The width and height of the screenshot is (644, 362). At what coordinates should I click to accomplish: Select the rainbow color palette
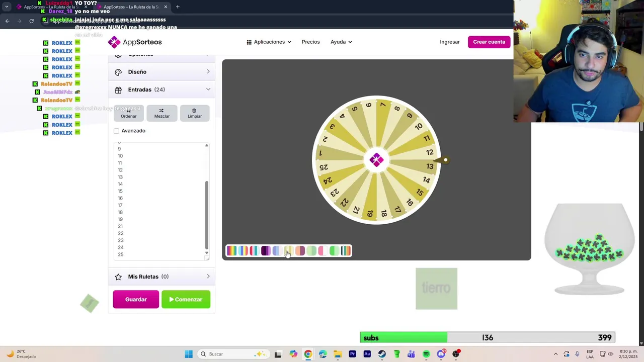pyautogui.click(x=231, y=251)
